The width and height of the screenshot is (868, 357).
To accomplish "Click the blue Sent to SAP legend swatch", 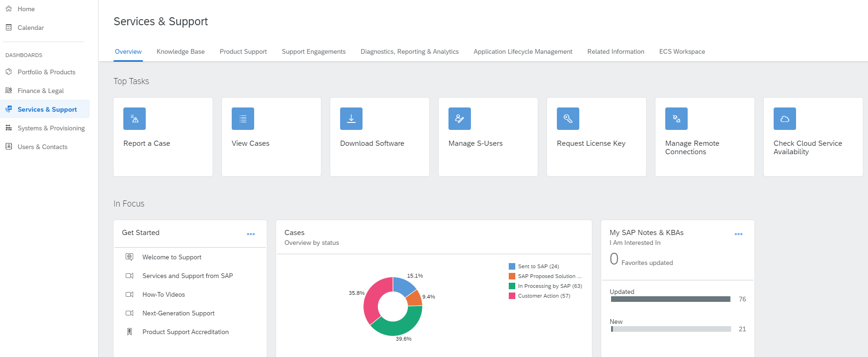I will pos(512,266).
